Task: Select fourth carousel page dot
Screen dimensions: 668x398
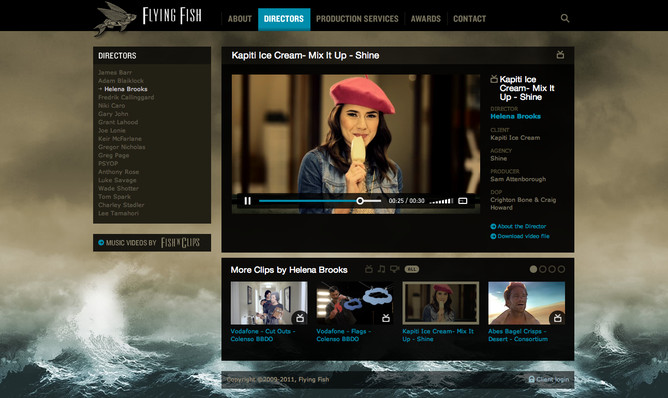Action: [x=561, y=269]
